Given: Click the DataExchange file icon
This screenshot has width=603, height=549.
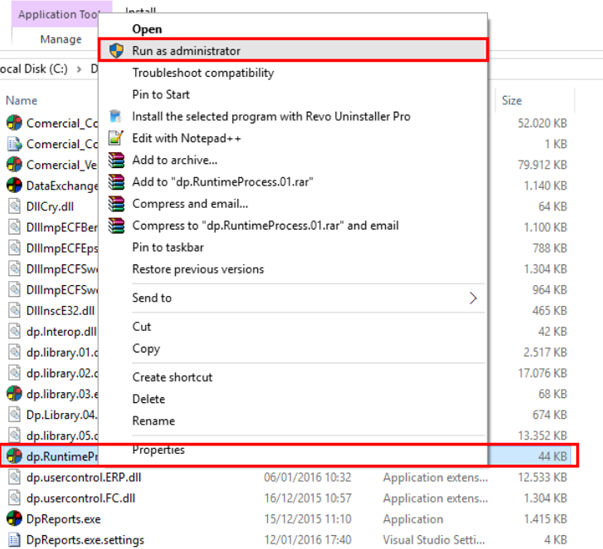Looking at the screenshot, I should pyautogui.click(x=14, y=185).
